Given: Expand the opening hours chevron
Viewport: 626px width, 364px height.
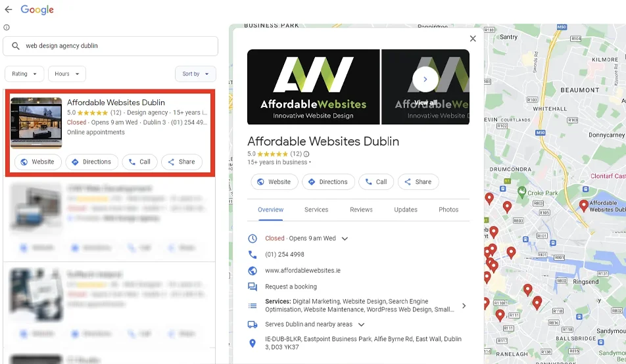Looking at the screenshot, I should (x=345, y=239).
